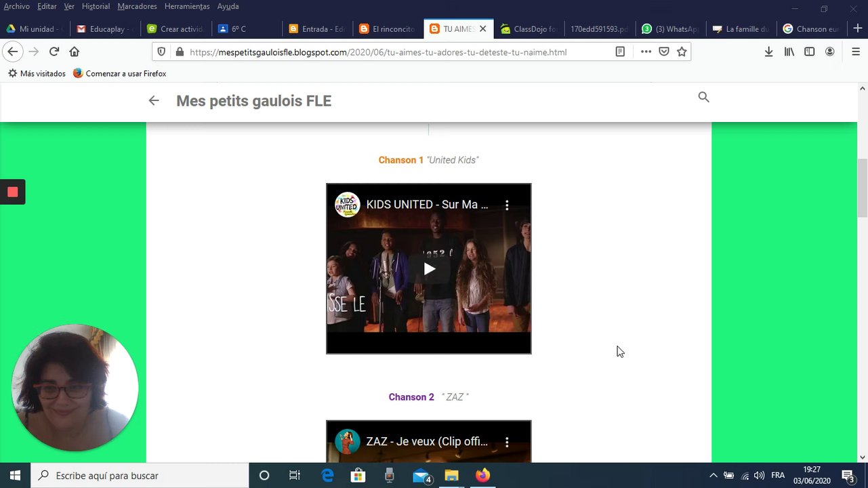868x488 pixels.
Task: Open the Windows notification center icon
Action: 847,475
